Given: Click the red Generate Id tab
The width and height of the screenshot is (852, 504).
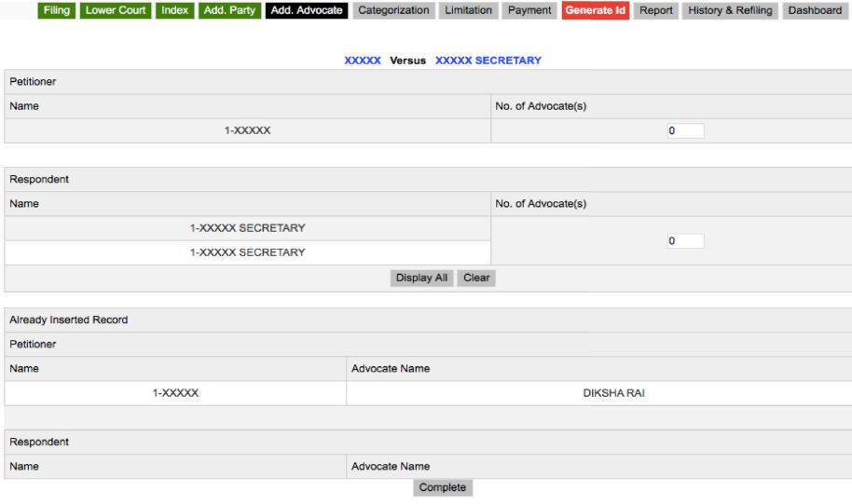Looking at the screenshot, I should click(595, 11).
